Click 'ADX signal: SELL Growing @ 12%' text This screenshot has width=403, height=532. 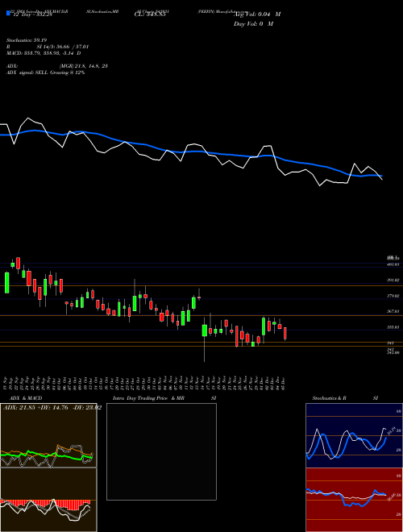click(45, 73)
